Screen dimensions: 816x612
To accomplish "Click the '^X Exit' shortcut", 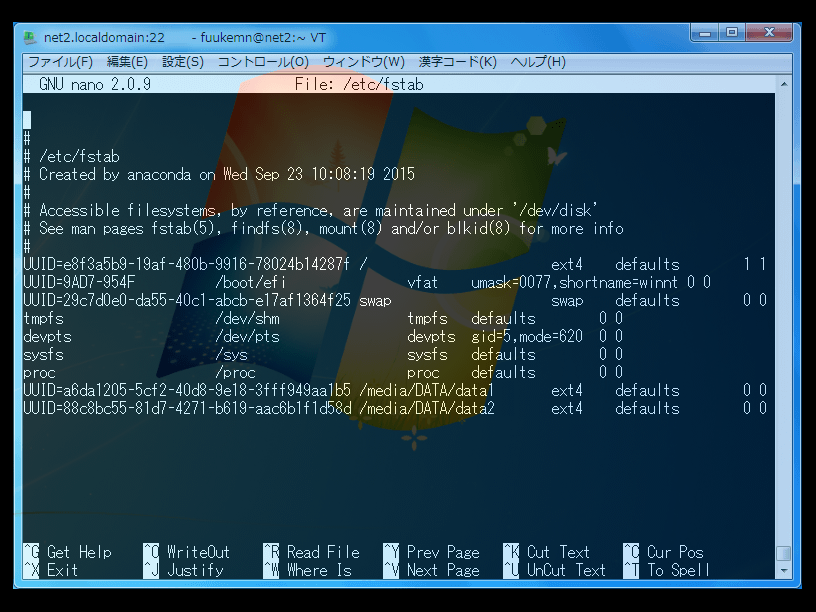I will tap(51, 570).
